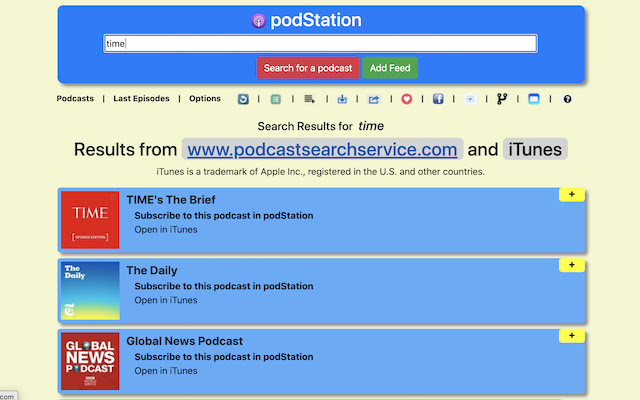640x400 pixels.
Task: Click the Twitter bird icon
Action: click(x=470, y=99)
